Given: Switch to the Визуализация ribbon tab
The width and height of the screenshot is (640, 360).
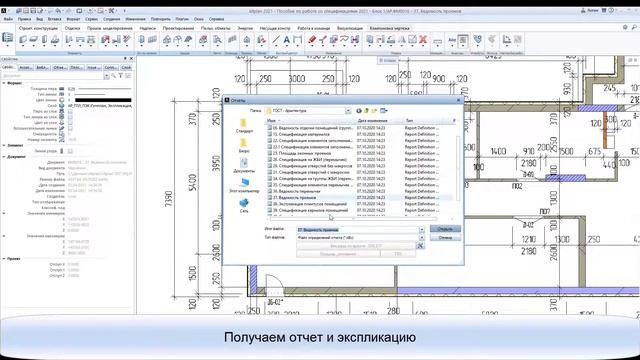Looking at the screenshot, I should [350, 28].
